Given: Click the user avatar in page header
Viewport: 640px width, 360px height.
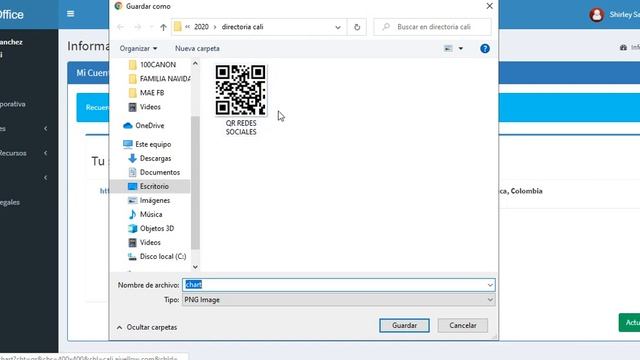Looking at the screenshot, I should (596, 15).
